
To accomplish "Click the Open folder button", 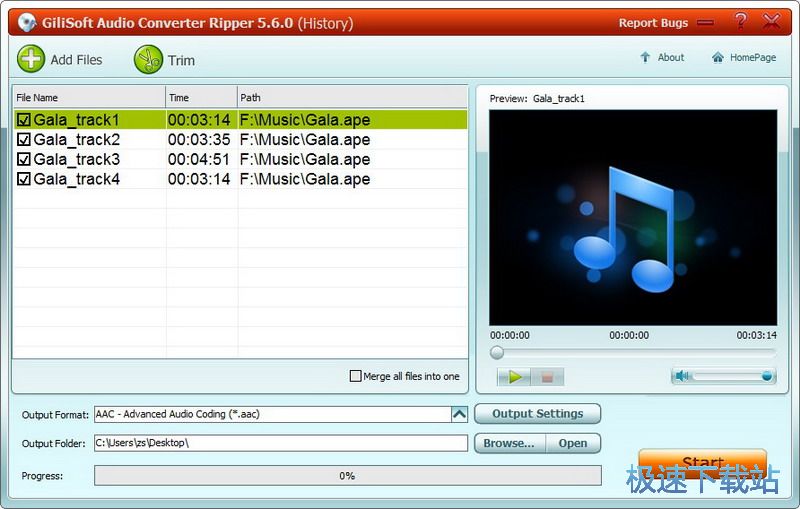I will click(573, 443).
